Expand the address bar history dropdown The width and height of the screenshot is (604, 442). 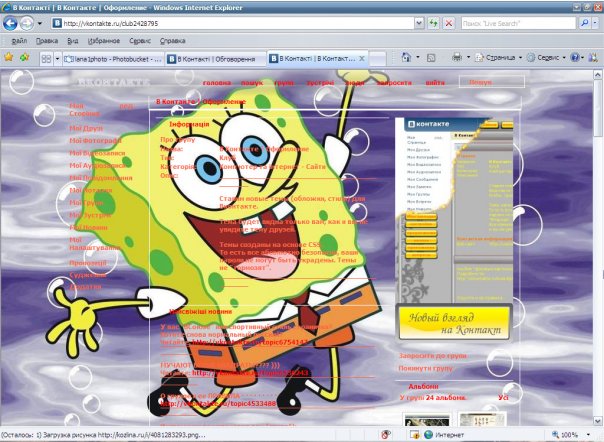[419, 24]
